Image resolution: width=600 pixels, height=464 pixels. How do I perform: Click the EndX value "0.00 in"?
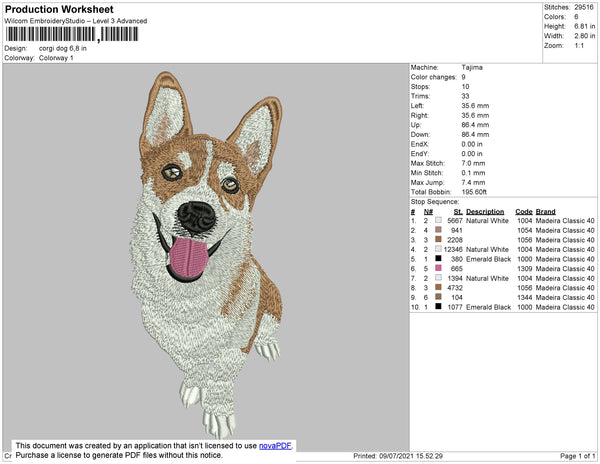472,144
